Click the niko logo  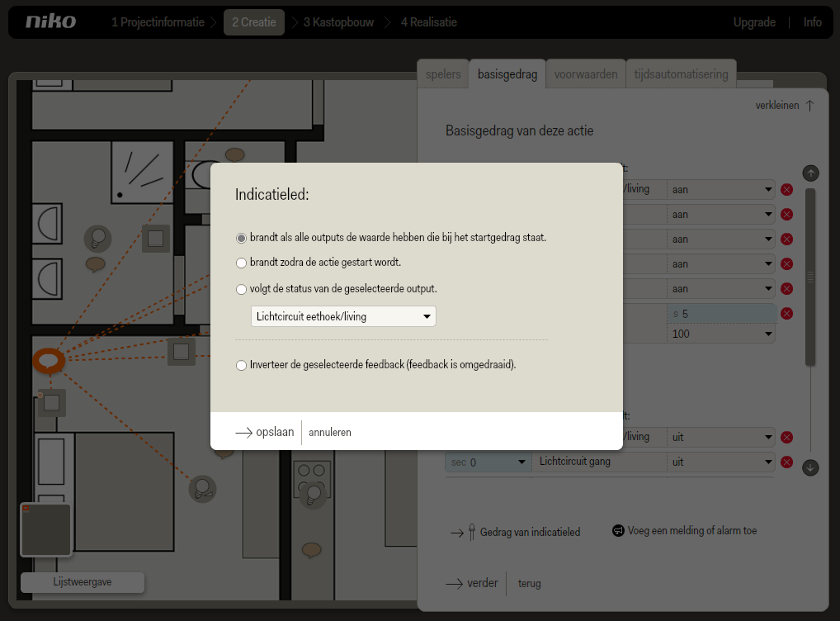coord(51,21)
